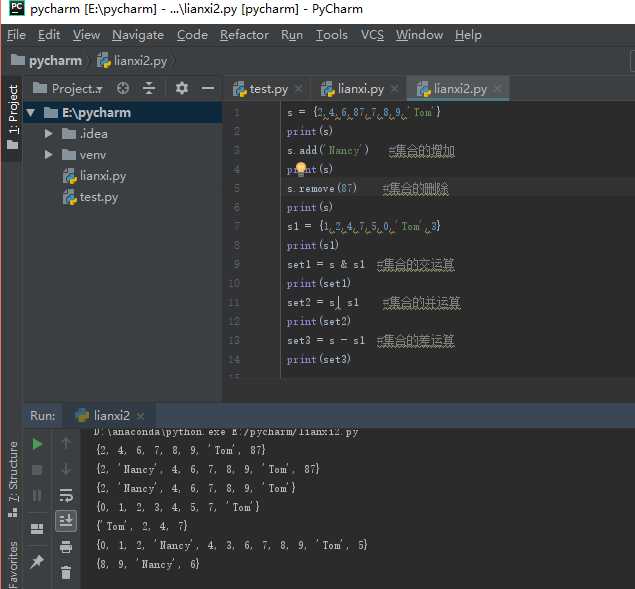Screen dimensions: 635x589
Task: Click the collapse all icon in Project toolbar
Action: point(149,88)
